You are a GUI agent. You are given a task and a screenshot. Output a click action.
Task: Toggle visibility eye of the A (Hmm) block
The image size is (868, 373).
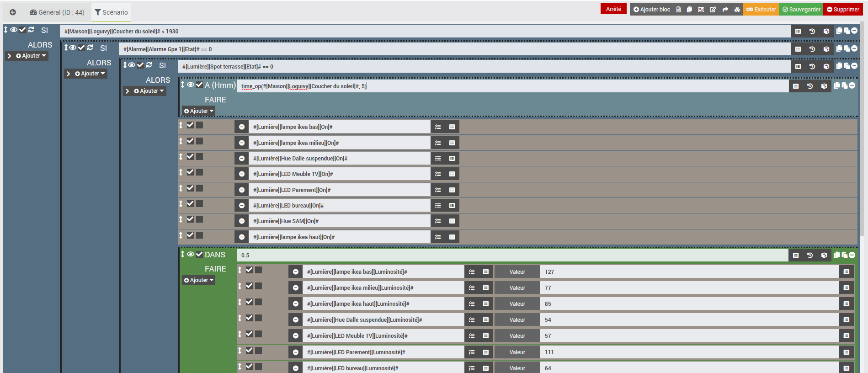click(x=191, y=85)
